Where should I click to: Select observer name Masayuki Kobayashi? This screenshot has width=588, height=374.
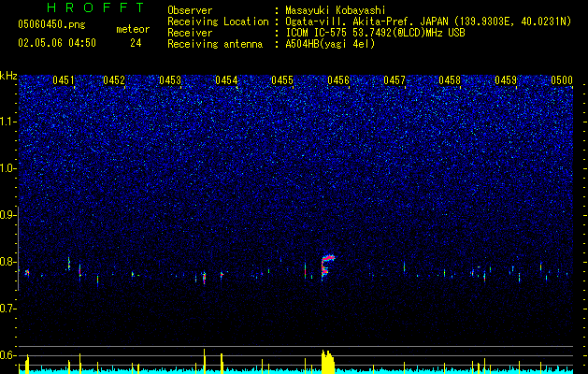[x=336, y=10]
